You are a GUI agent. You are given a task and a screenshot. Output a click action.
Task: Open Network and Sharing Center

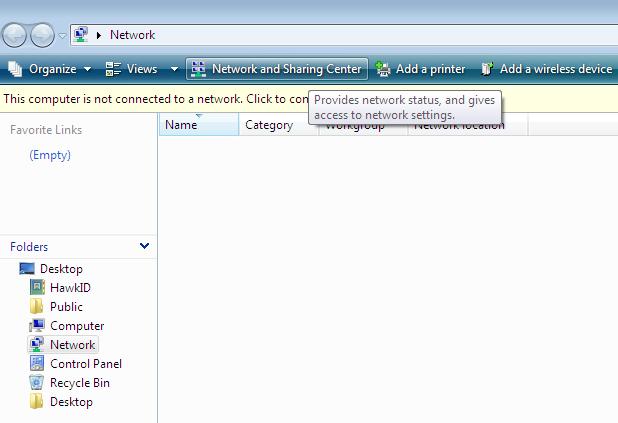[x=277, y=69]
